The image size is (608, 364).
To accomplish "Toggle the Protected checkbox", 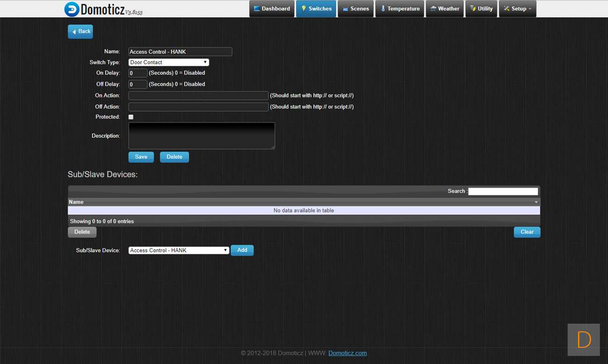I will click(x=131, y=117).
